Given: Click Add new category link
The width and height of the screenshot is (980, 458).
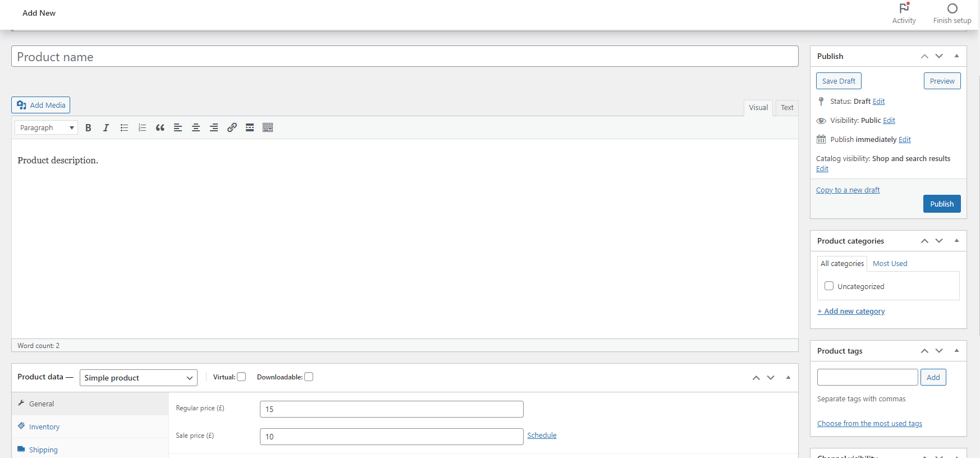Looking at the screenshot, I should click(x=851, y=312).
